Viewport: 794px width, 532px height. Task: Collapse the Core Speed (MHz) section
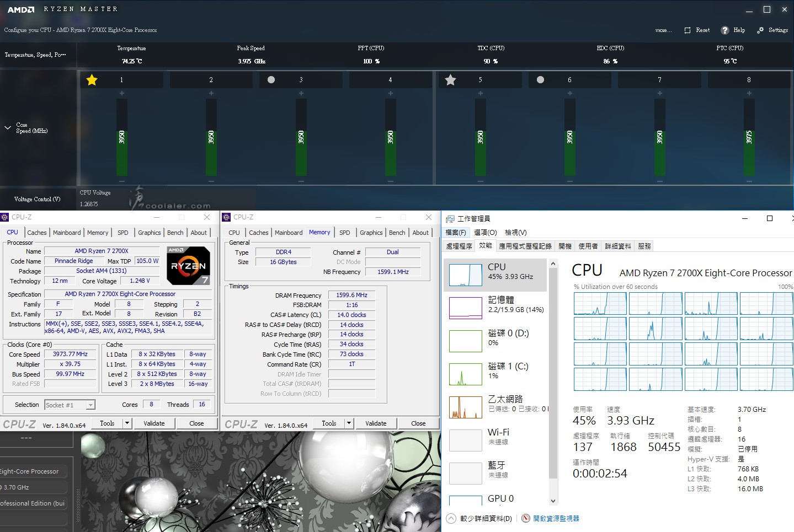coord(8,128)
